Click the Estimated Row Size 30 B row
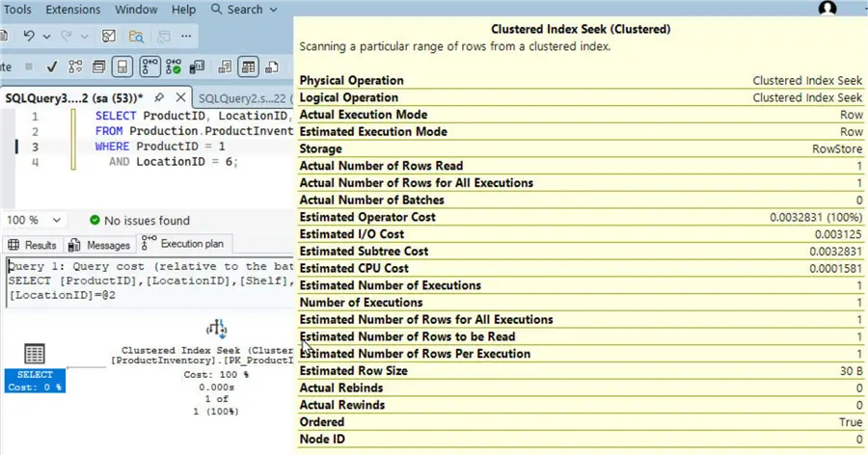Image resolution: width=868 pixels, height=455 pixels. (582, 371)
